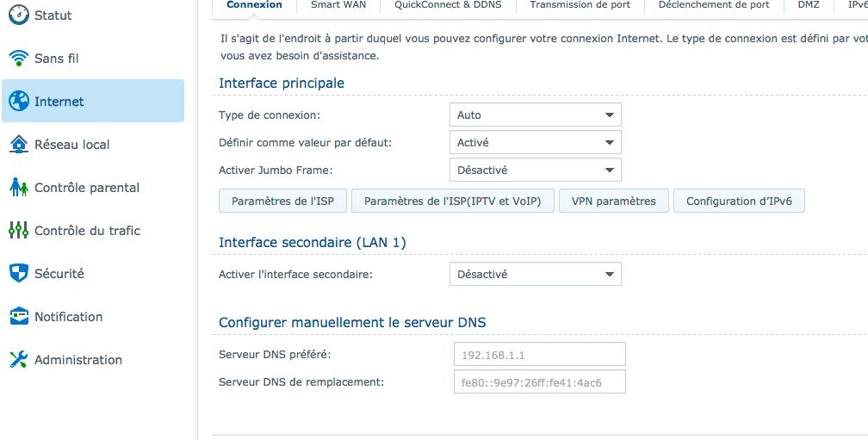Screen dimensions: 868x440
Task: Click the Configuration d'IPv6 button
Action: [x=739, y=201]
